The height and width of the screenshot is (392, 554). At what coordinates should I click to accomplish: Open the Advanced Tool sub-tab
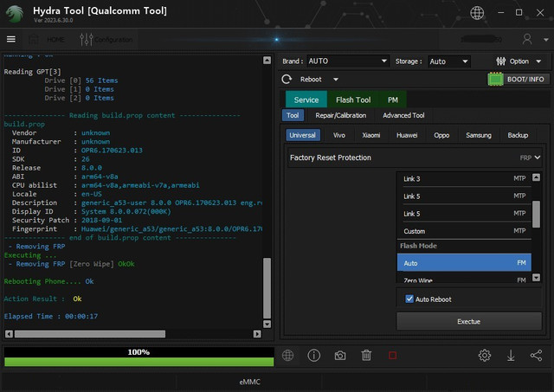point(403,115)
